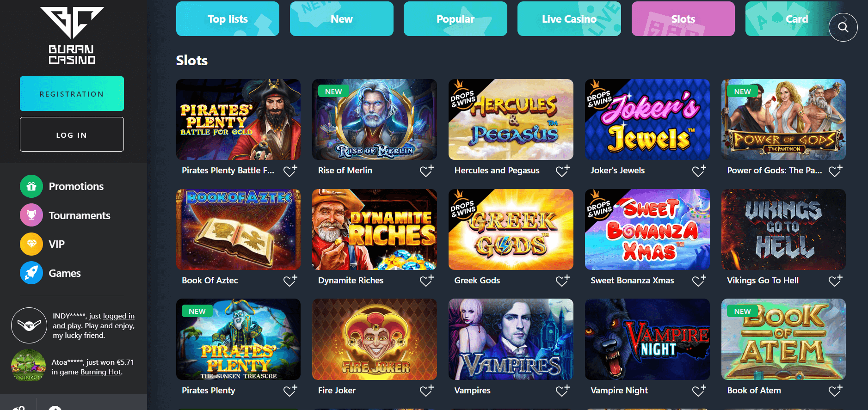The image size is (868, 410).
Task: Click the Buran Casino logo
Action: [x=72, y=36]
